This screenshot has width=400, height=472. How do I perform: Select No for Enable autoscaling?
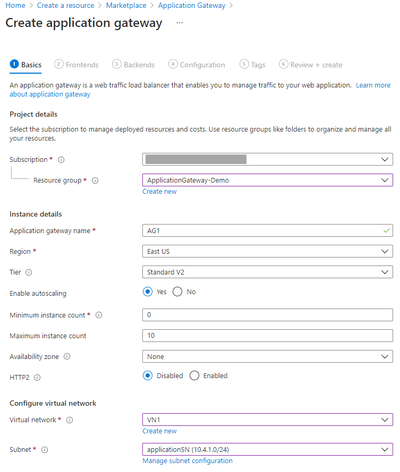tap(177, 292)
